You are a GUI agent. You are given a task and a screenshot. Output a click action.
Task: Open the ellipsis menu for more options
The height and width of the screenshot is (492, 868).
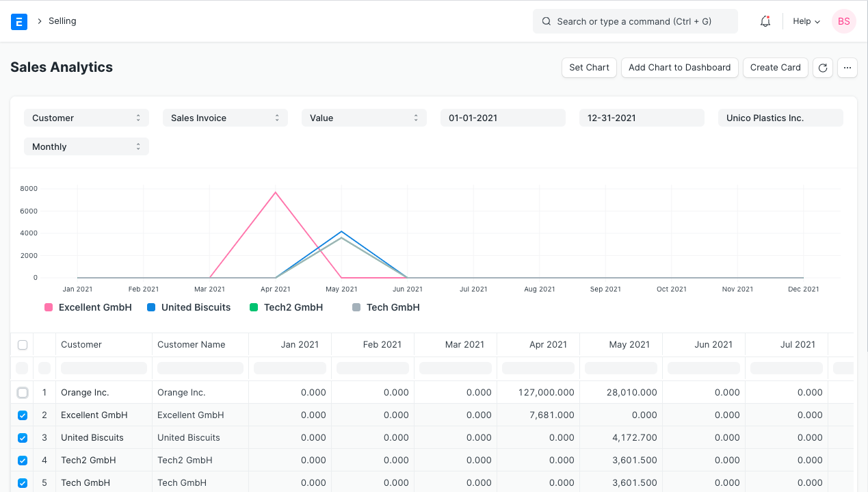pos(847,67)
